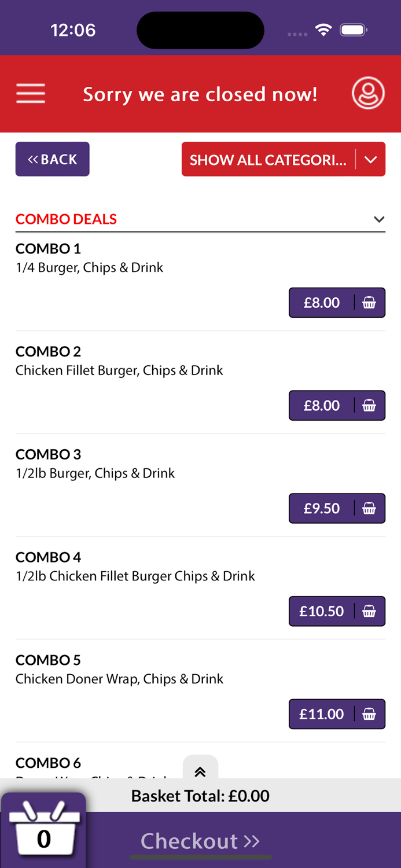Select the COMBO 6 item title
Screen dimensions: 401x868
47,763
